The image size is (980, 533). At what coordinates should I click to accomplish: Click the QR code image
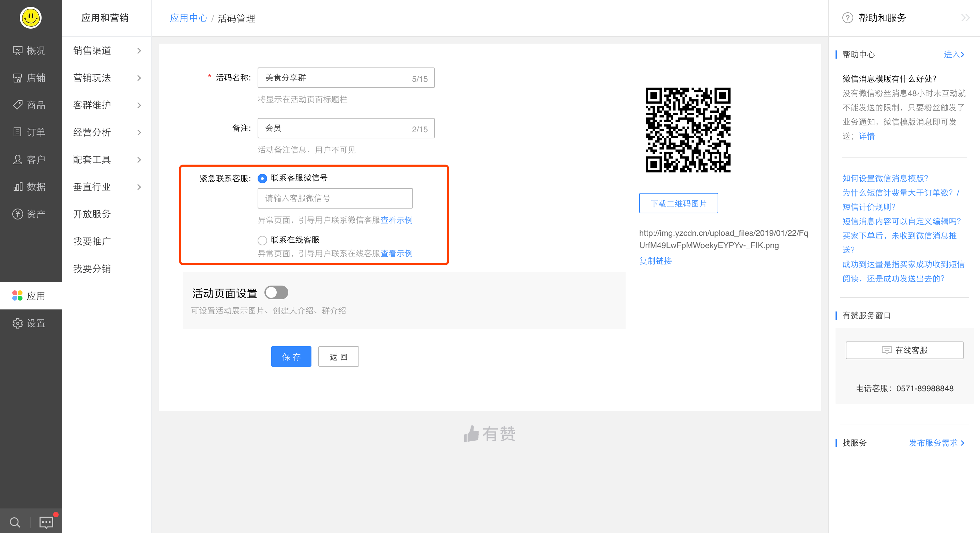point(688,130)
